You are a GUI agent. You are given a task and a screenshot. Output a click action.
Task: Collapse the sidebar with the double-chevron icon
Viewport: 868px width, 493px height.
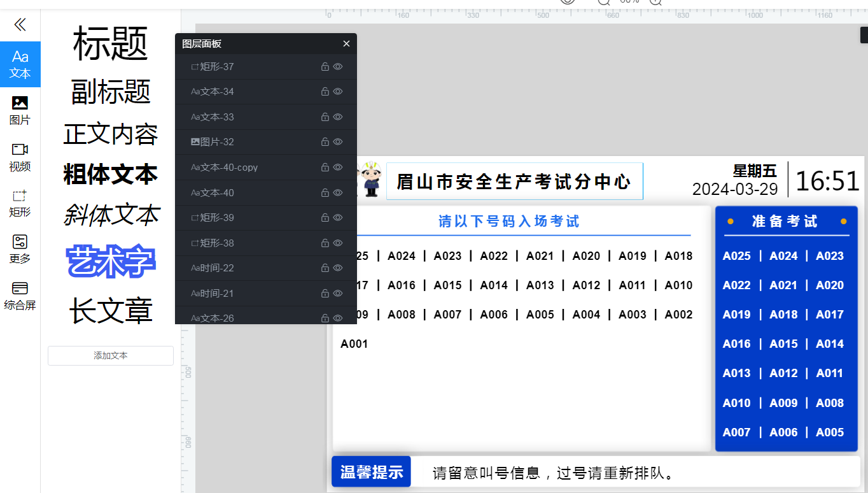pyautogui.click(x=20, y=25)
